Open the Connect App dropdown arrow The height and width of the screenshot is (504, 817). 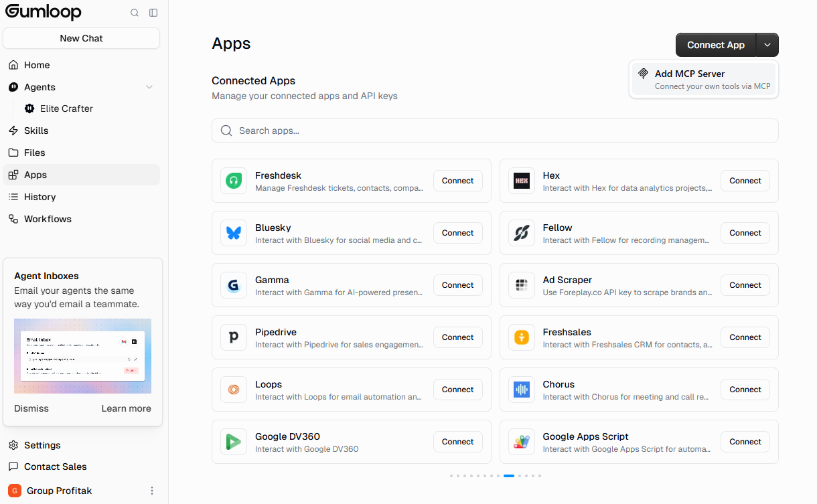(767, 45)
